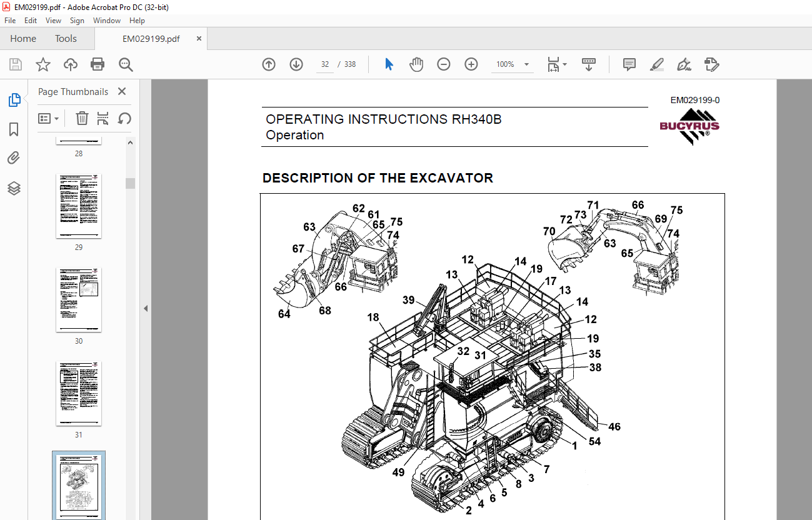The height and width of the screenshot is (520, 812).
Task: Select page 31 thumbnail
Action: (79, 394)
